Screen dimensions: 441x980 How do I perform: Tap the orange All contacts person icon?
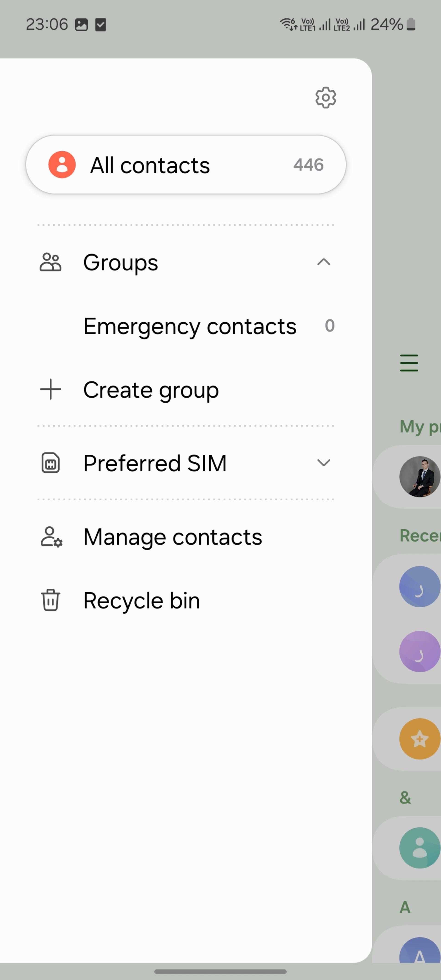click(x=62, y=165)
